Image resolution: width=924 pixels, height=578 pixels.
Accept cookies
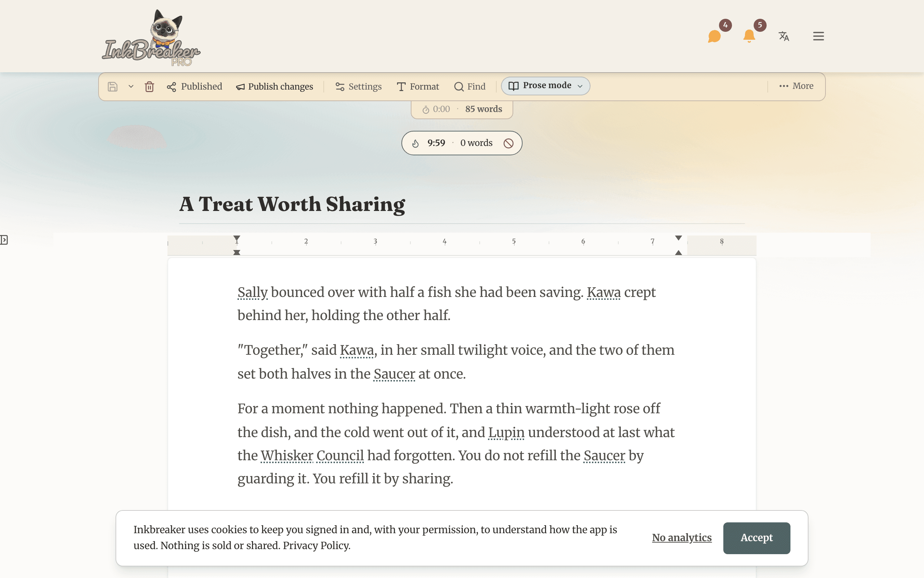(757, 538)
